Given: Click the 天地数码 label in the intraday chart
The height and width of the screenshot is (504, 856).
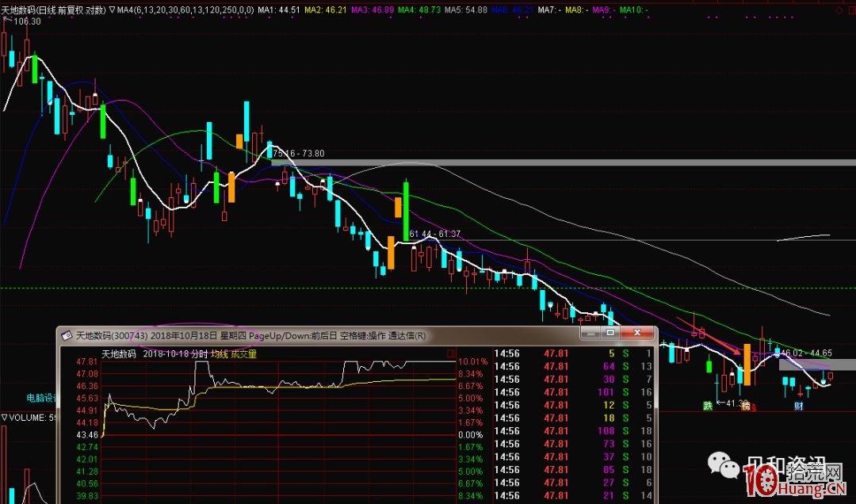Looking at the screenshot, I should pos(118,354).
